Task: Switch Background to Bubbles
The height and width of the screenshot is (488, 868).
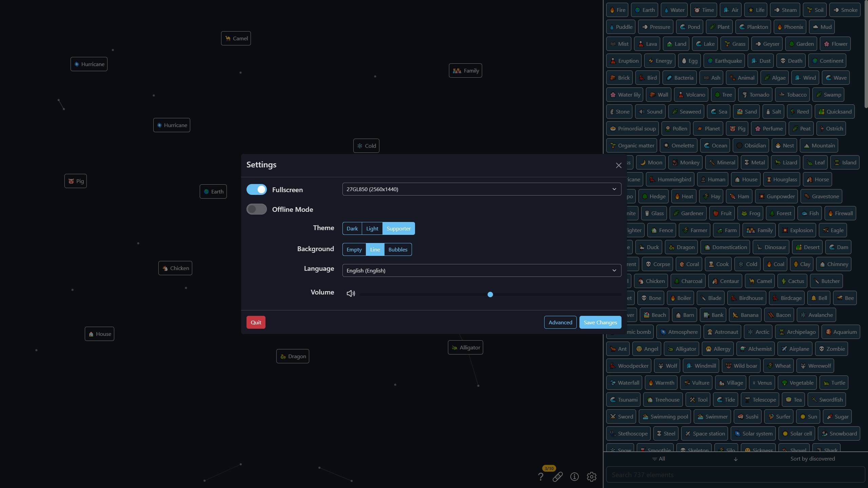Action: pos(398,249)
